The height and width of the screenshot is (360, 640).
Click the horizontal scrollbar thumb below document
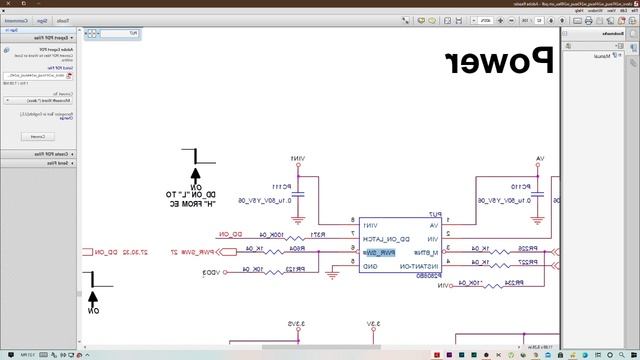click(x=321, y=347)
